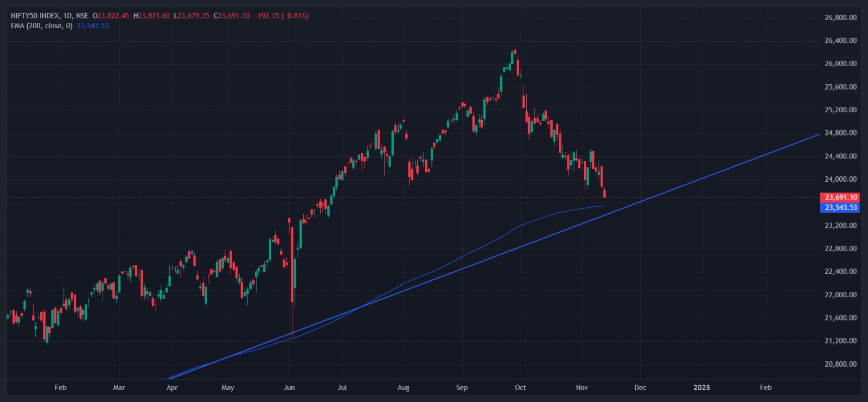Click the 26,800.00 level on price axis
The height and width of the screenshot is (402, 868).
840,17
